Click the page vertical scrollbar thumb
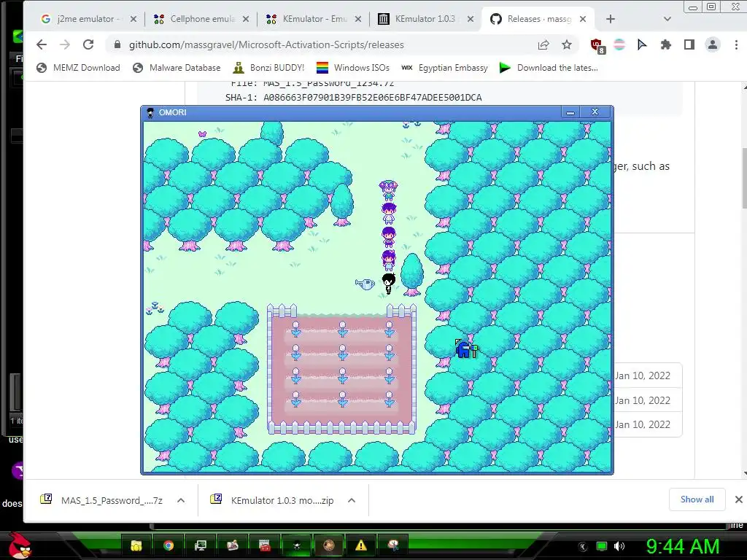 pyautogui.click(x=744, y=178)
